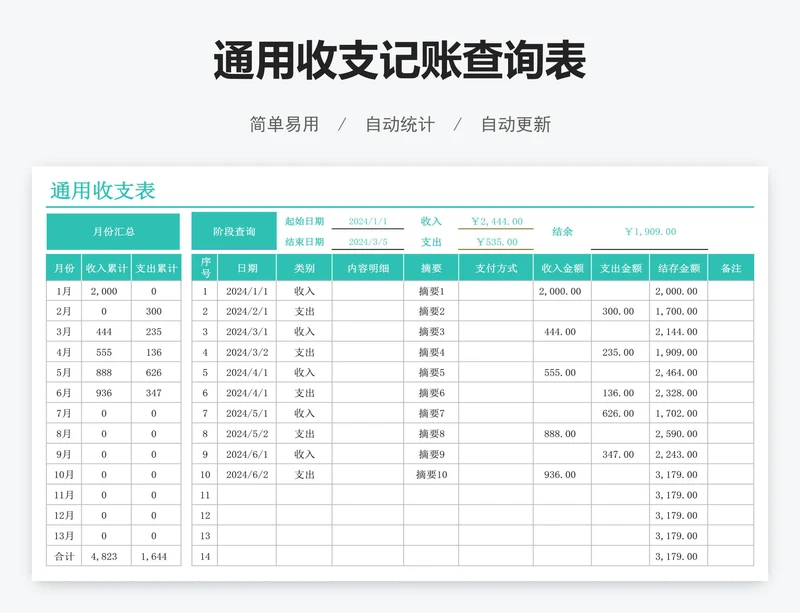
Task: Click balance cell 2,590.00
Action: pyautogui.click(x=677, y=434)
